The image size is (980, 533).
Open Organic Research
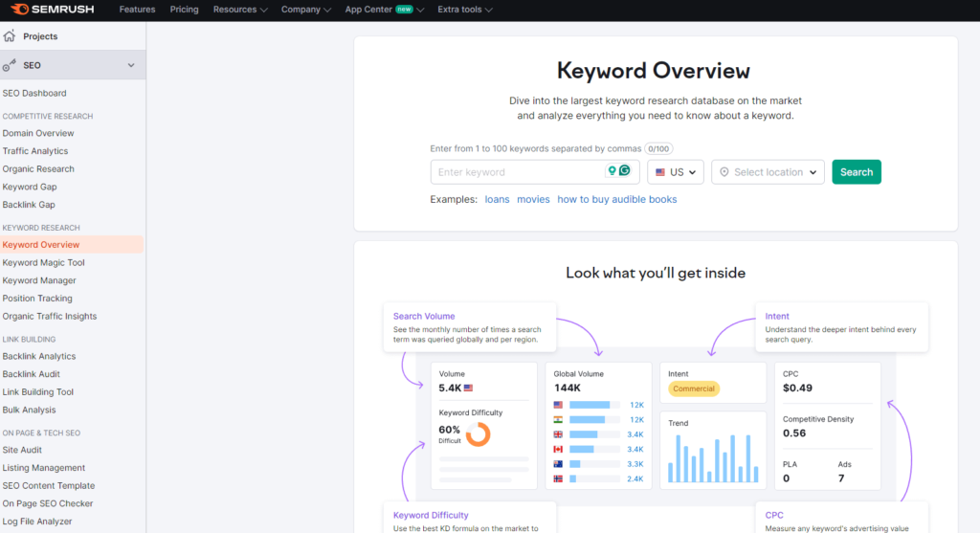point(38,168)
